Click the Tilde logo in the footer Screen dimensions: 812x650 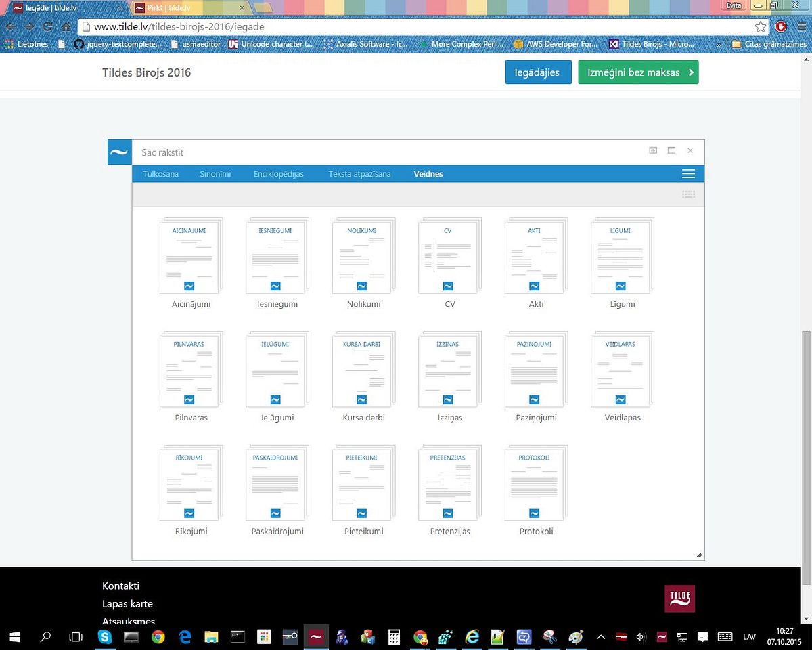click(680, 599)
